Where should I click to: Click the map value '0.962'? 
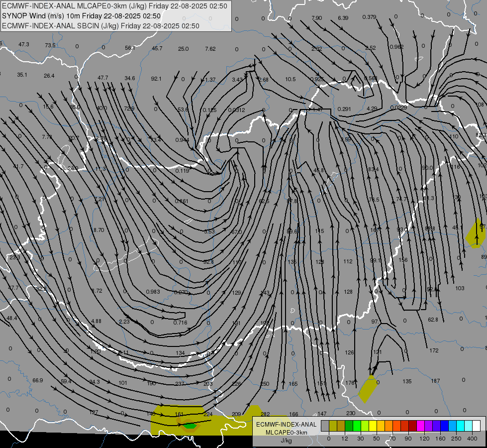[x=396, y=47]
